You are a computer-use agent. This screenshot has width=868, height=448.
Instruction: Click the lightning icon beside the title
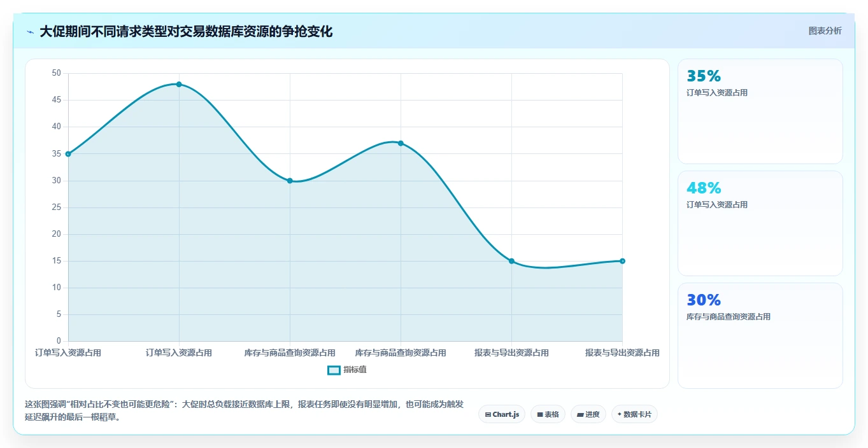(x=31, y=32)
